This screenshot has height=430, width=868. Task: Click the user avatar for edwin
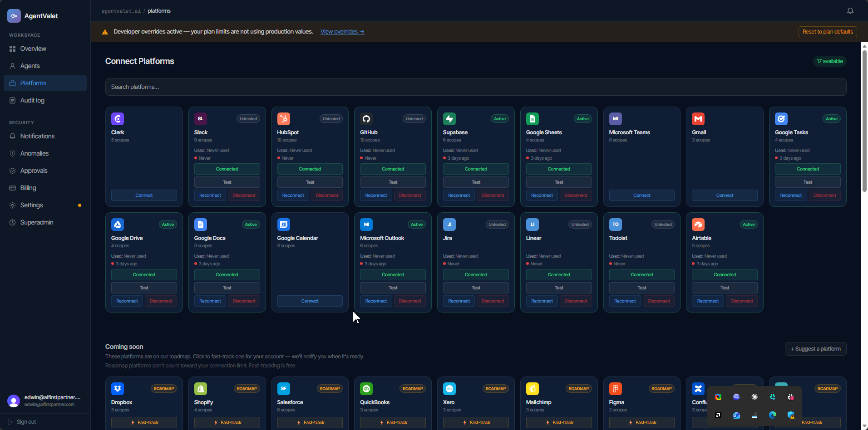(14, 401)
